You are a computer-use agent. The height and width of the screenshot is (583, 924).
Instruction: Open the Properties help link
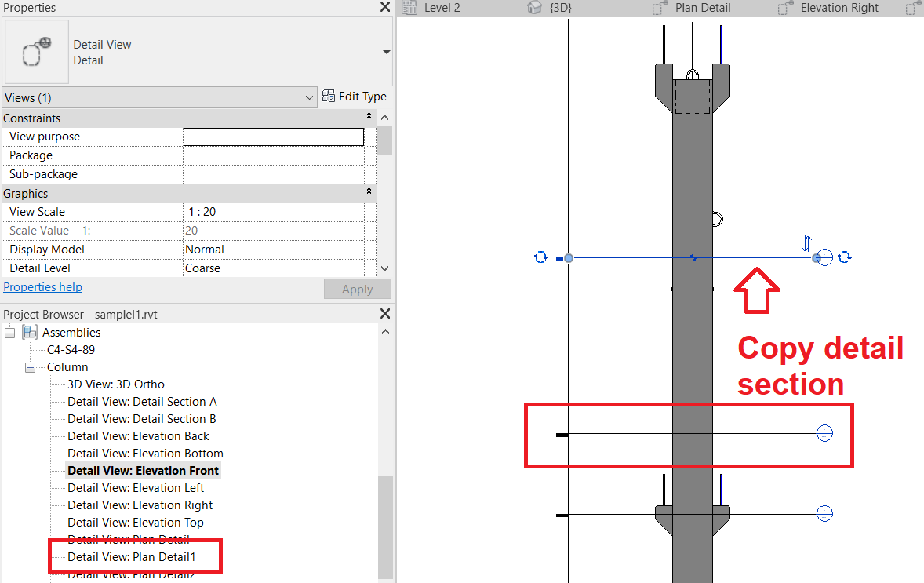click(x=42, y=286)
